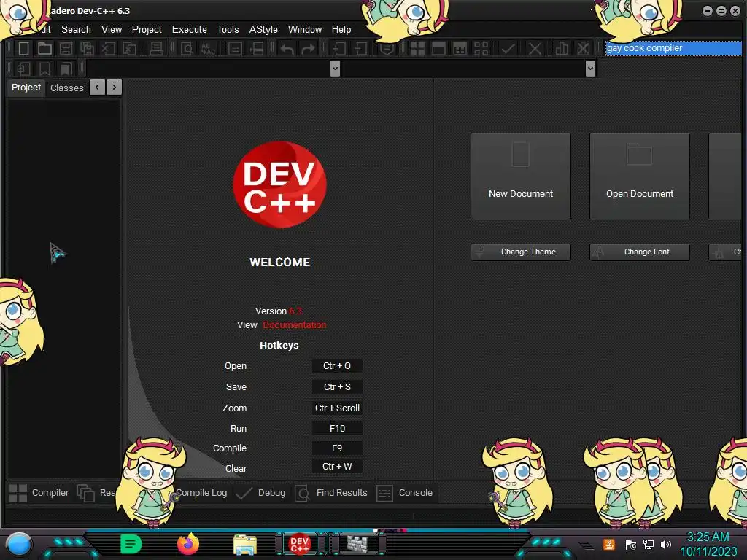Open Firefox from the taskbar
The image size is (747, 560).
(188, 544)
